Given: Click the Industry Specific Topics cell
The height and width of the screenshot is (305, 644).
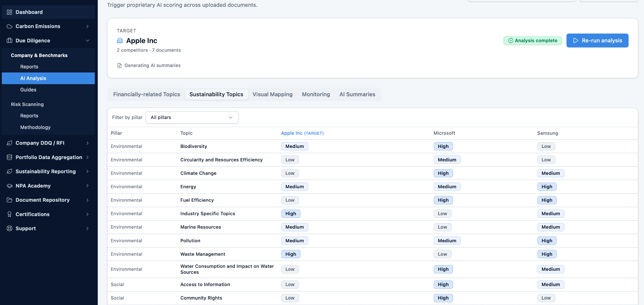Looking at the screenshot, I should (x=208, y=213).
